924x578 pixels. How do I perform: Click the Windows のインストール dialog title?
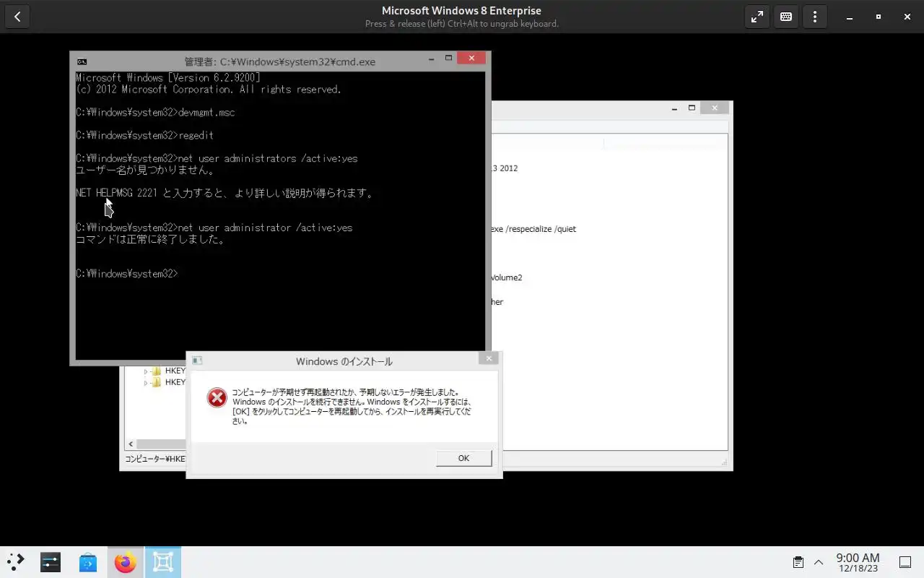pyautogui.click(x=344, y=361)
